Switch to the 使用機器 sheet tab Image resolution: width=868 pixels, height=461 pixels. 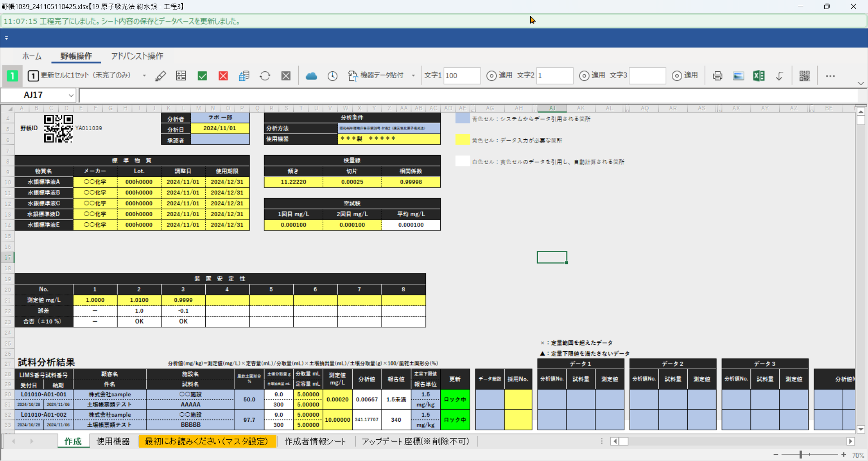113,442
